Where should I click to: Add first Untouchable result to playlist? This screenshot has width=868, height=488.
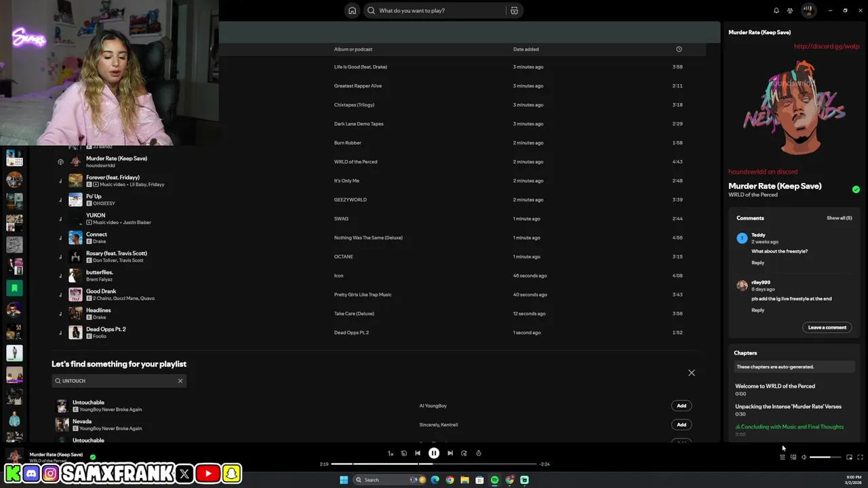[682, 406]
